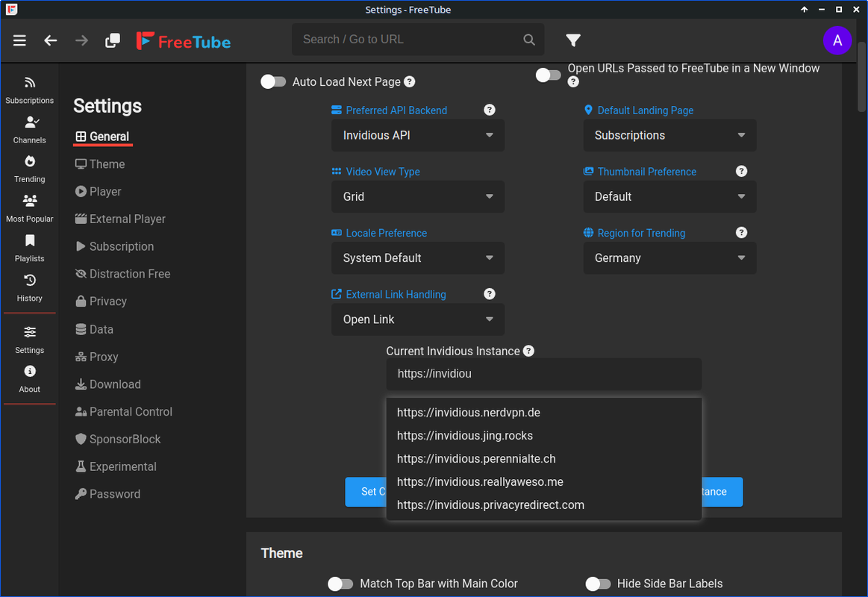This screenshot has height=597, width=868.
Task: Show help for External Link Handling
Action: 490,294
